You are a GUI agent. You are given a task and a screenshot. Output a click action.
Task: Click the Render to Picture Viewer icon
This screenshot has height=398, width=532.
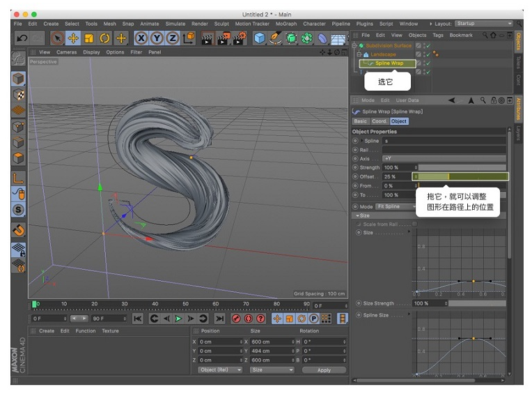[x=223, y=38]
